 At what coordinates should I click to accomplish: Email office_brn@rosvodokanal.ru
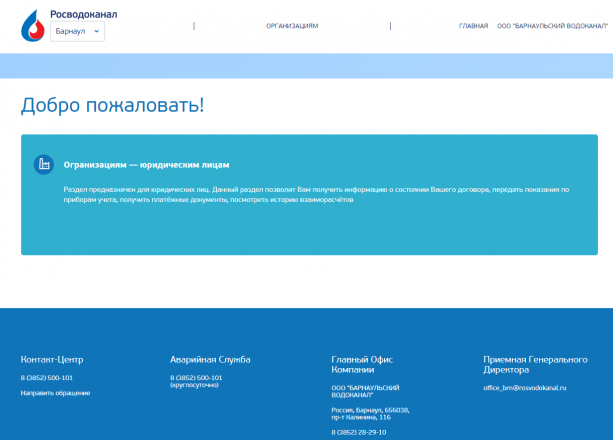click(525, 388)
